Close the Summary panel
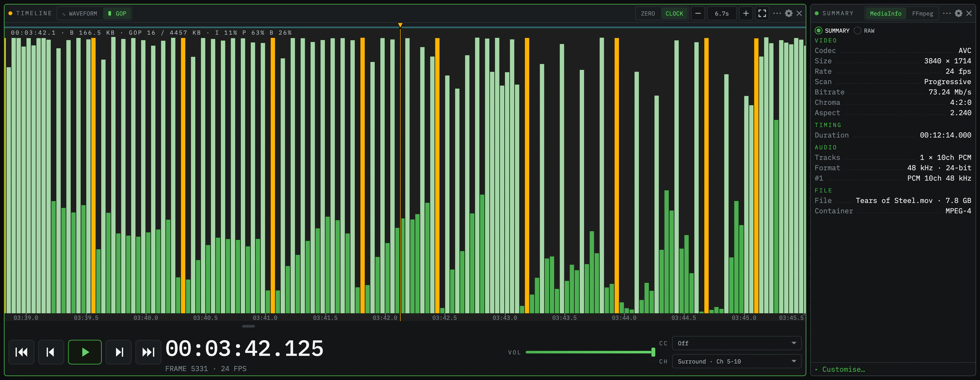The image size is (980, 380). point(969,13)
